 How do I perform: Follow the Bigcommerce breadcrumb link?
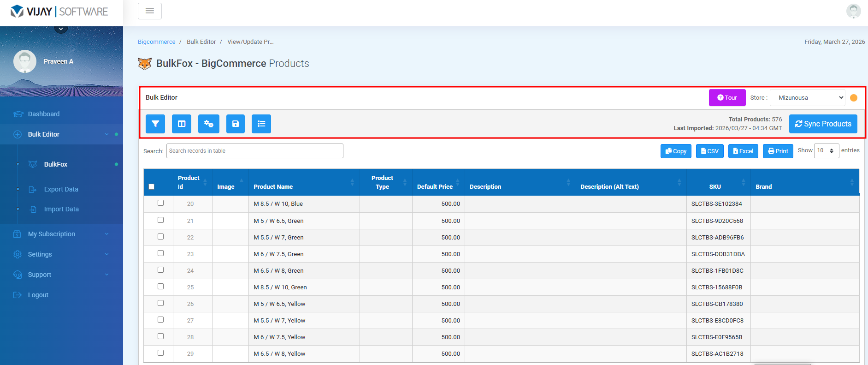[x=157, y=42]
